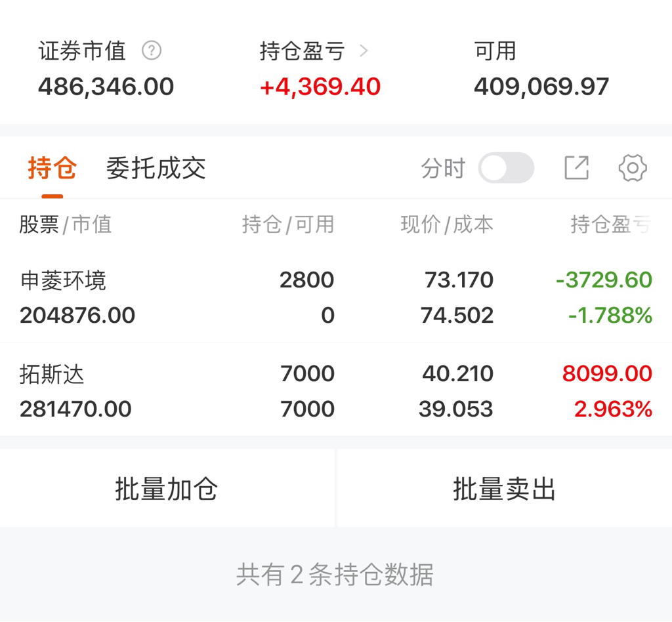Sort by the 持仓盈亏 column header
The height and width of the screenshot is (622, 672).
[x=611, y=224]
